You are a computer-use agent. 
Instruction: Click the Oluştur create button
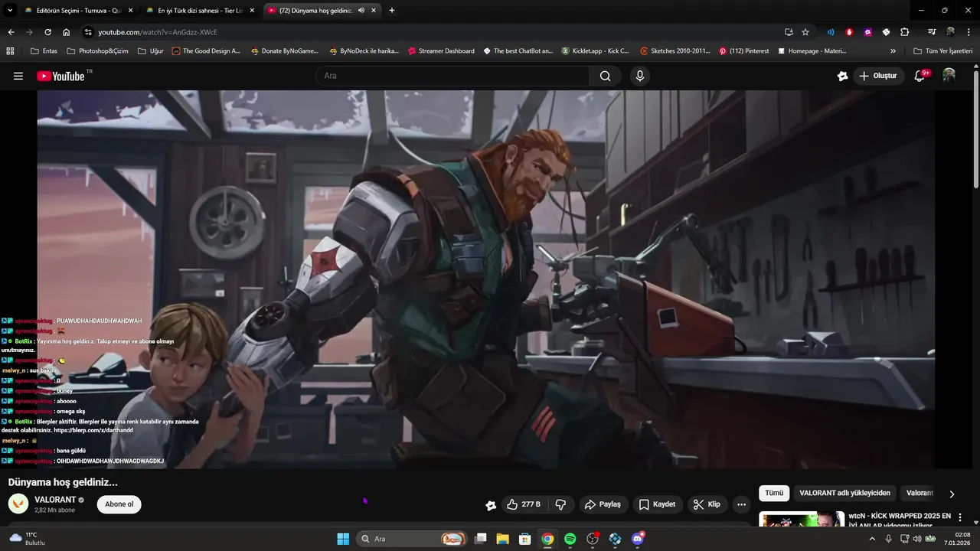878,76
